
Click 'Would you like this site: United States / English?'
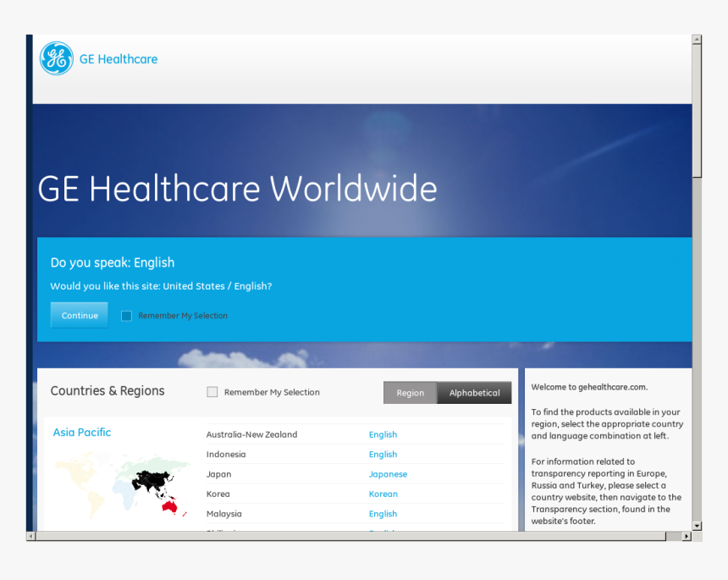click(x=161, y=286)
